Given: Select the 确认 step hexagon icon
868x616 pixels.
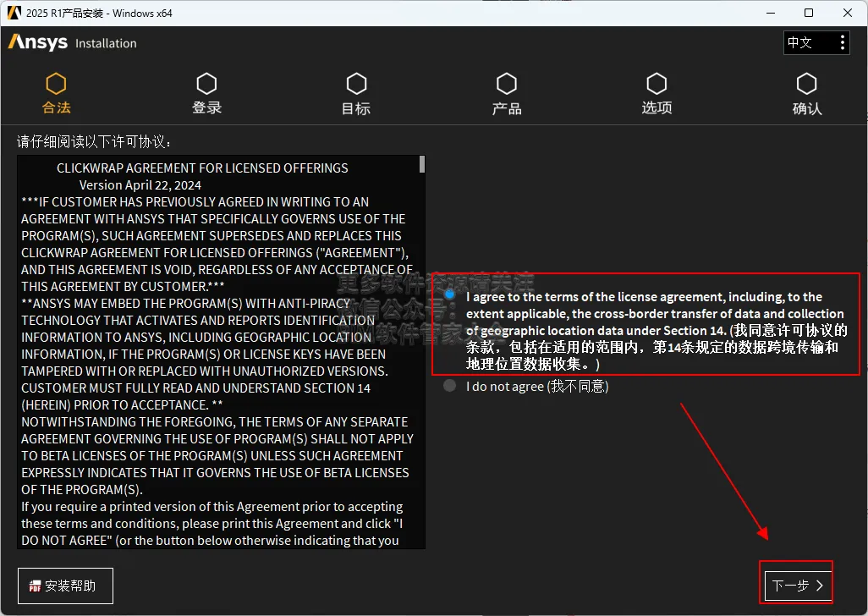Looking at the screenshot, I should tap(806, 84).
